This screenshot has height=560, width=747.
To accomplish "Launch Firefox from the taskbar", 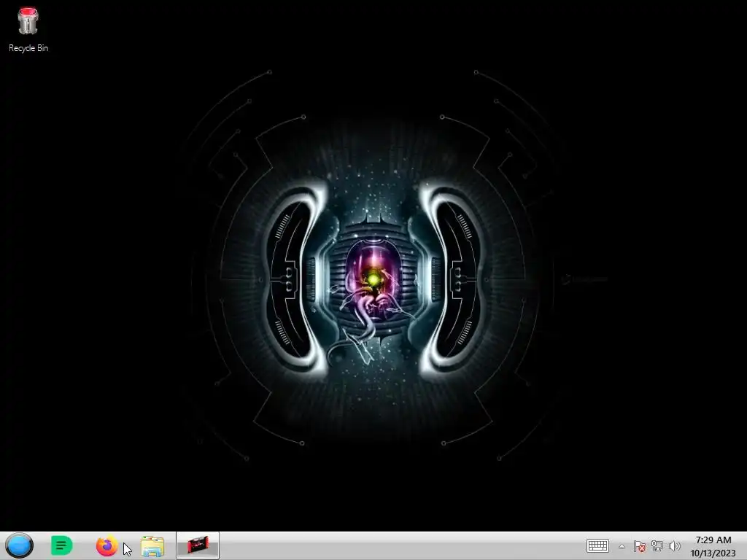I will point(107,545).
